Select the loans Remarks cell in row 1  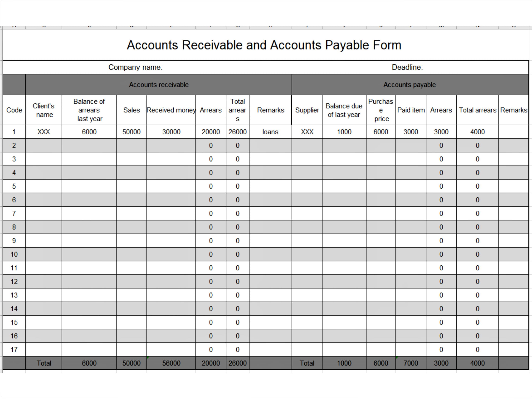tap(270, 132)
